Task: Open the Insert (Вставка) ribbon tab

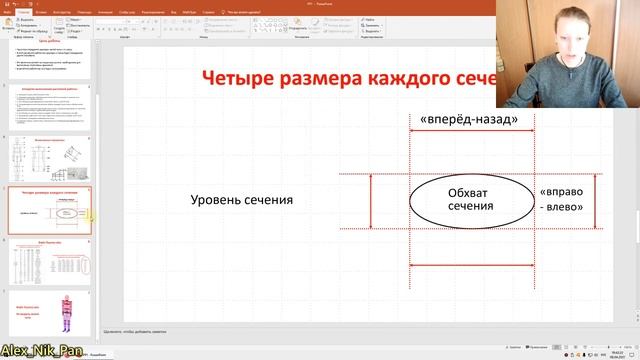Action: 41,12
